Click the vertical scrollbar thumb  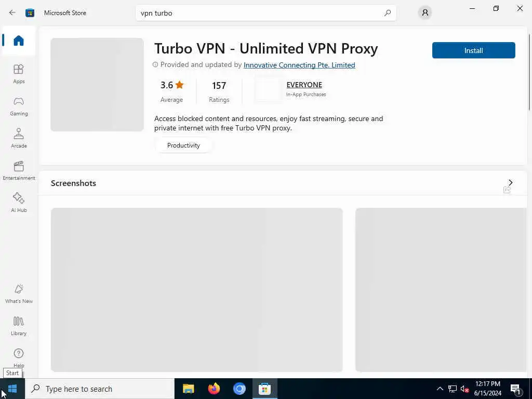tap(529, 72)
